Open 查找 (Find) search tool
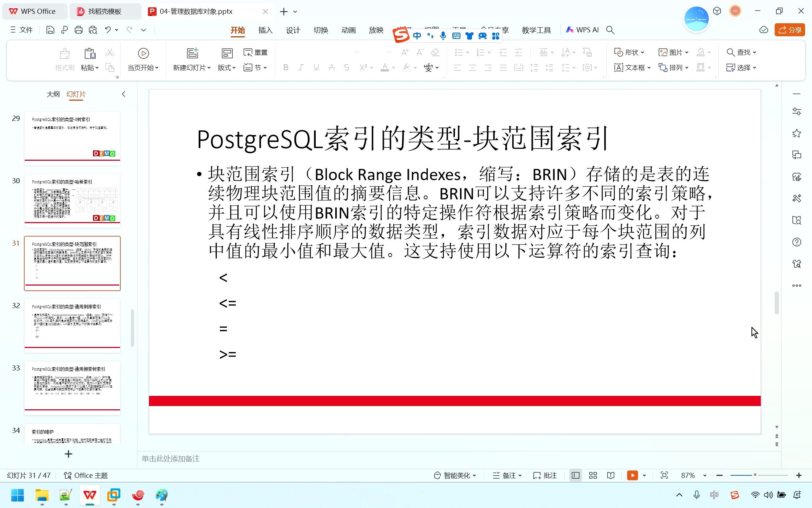The width and height of the screenshot is (812, 508). [x=741, y=52]
